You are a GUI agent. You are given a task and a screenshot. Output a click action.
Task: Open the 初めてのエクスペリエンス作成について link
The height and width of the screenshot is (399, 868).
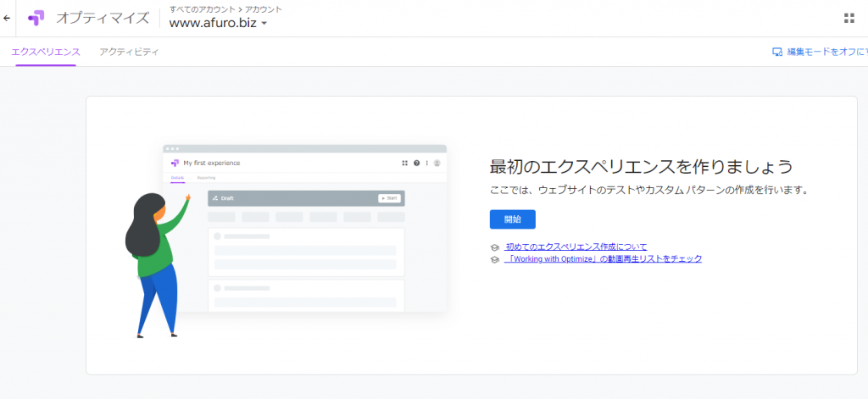pos(576,247)
